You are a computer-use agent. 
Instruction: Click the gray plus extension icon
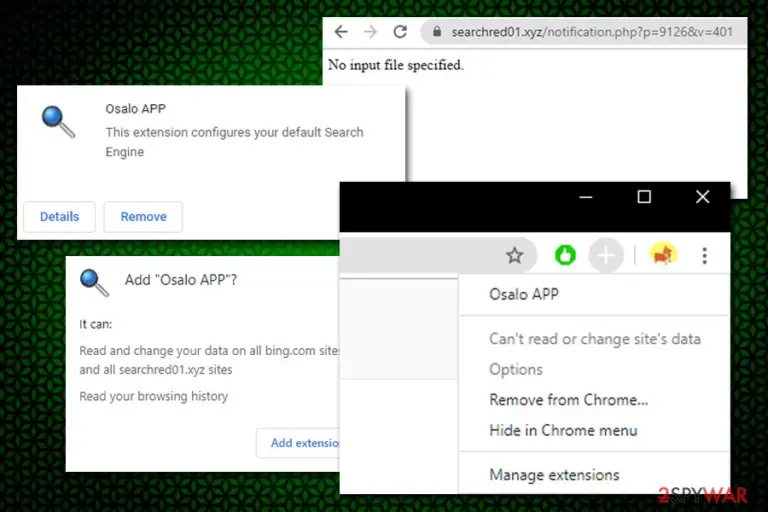coord(606,255)
